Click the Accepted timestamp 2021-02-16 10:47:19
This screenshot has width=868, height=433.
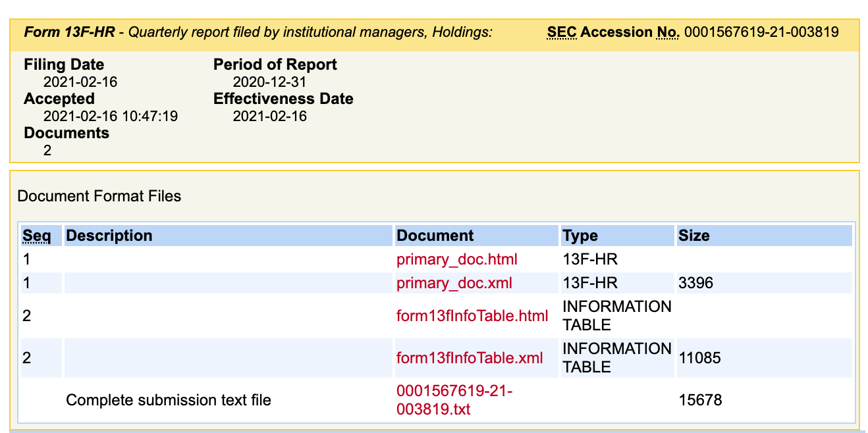point(110,116)
